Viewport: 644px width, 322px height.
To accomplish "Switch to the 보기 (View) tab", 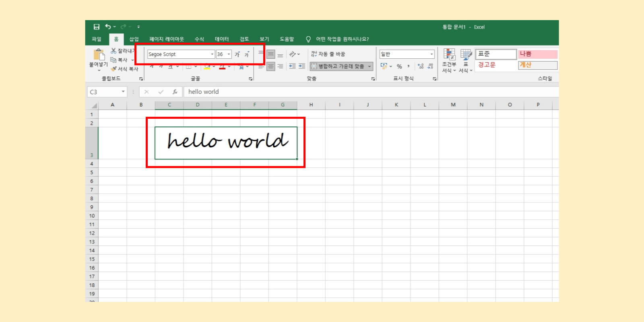I will pos(264,39).
